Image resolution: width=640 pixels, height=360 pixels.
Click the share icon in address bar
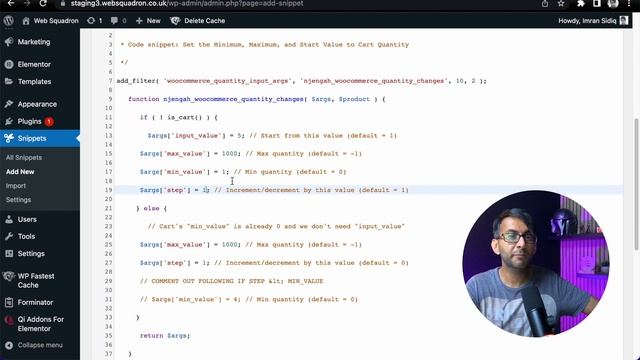(545, 4)
